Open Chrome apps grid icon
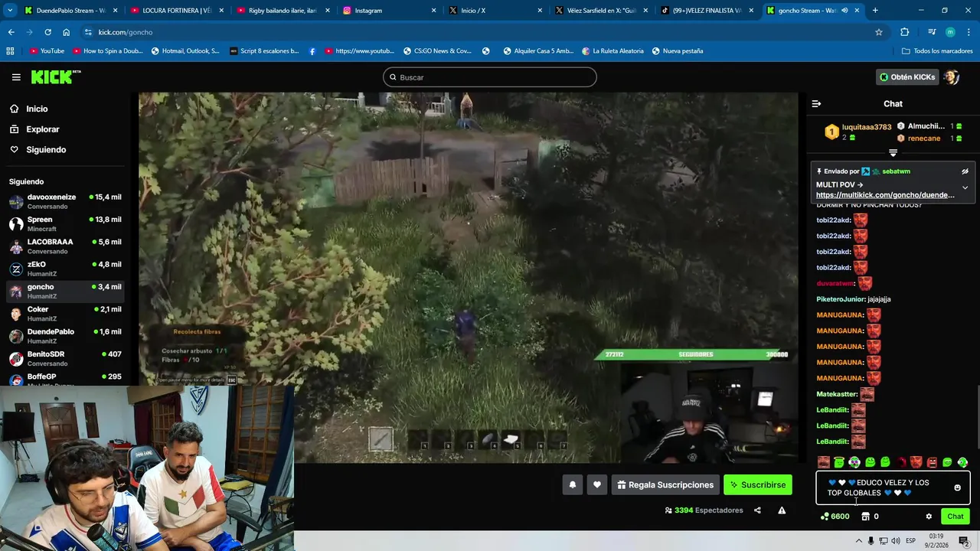The height and width of the screenshot is (551, 980). [10, 51]
